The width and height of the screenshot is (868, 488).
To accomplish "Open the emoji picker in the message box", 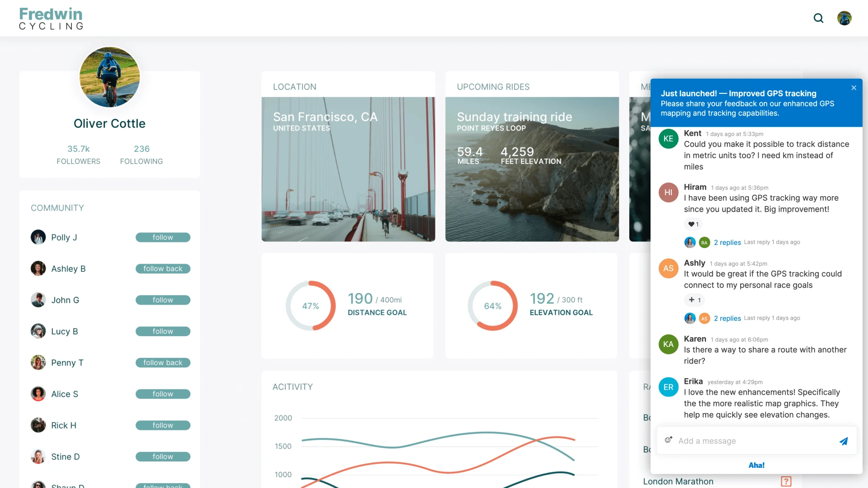I will (668, 440).
